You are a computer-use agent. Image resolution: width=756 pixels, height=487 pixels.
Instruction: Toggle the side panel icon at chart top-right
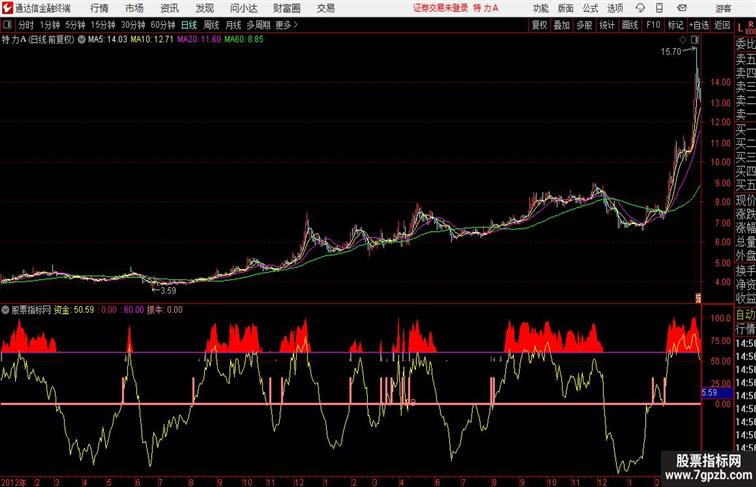coord(695,39)
